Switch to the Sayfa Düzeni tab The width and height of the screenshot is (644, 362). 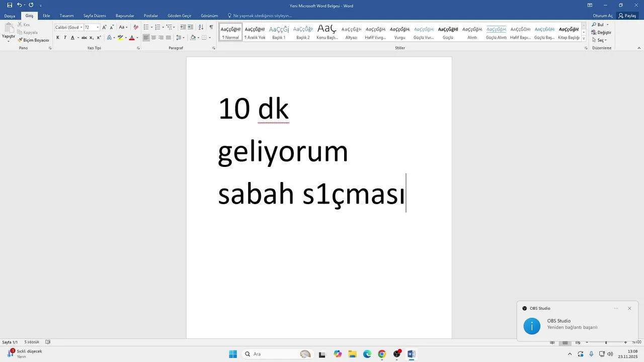95,16
